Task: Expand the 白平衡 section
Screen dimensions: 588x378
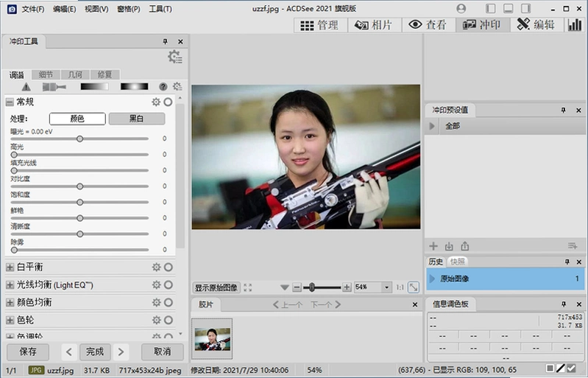Action: coord(10,267)
